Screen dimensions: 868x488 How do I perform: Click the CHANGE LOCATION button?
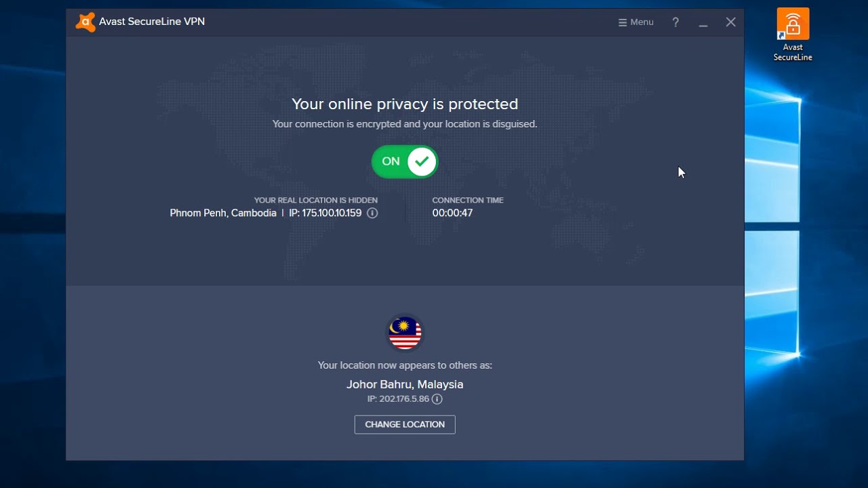click(x=405, y=424)
